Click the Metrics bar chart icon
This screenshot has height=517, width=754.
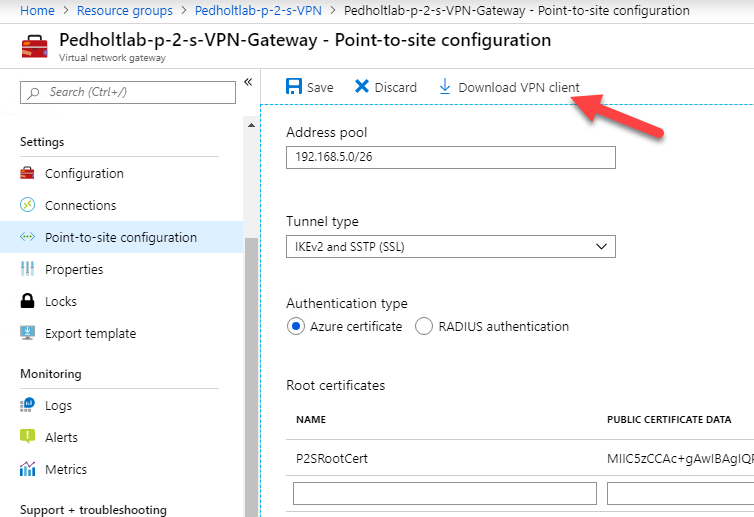pos(27,469)
